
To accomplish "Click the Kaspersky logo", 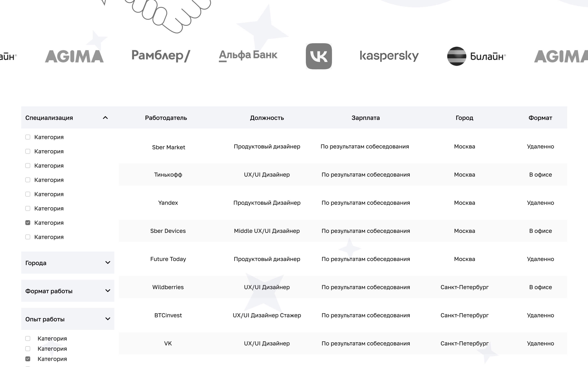I will click(x=389, y=56).
